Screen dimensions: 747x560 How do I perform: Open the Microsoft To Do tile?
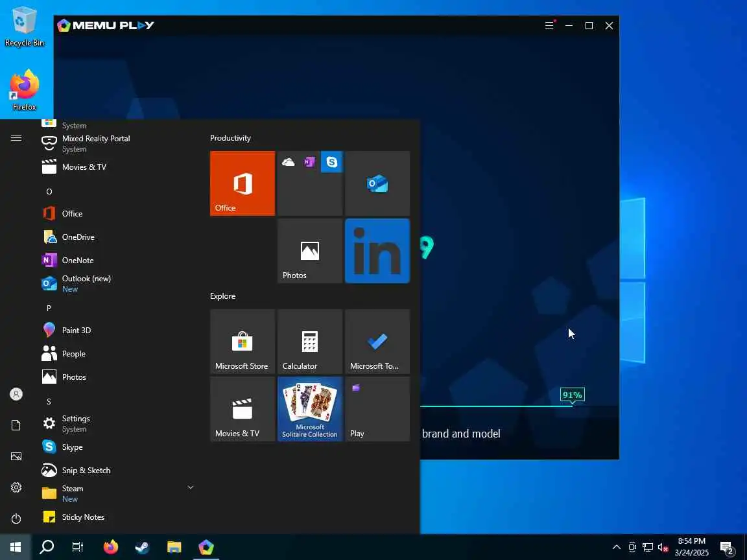coord(377,342)
